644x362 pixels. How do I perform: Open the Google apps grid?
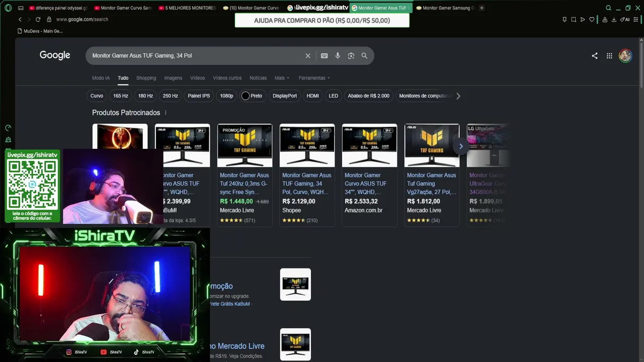pyautogui.click(x=609, y=56)
